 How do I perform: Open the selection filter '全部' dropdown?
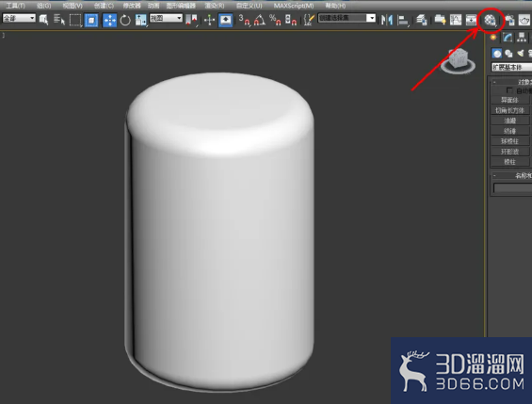click(x=19, y=18)
